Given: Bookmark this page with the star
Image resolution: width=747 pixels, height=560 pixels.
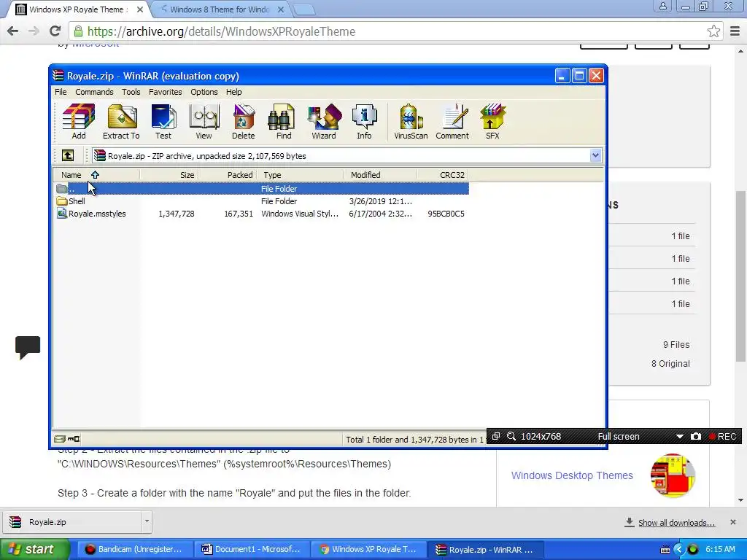Looking at the screenshot, I should point(713,31).
